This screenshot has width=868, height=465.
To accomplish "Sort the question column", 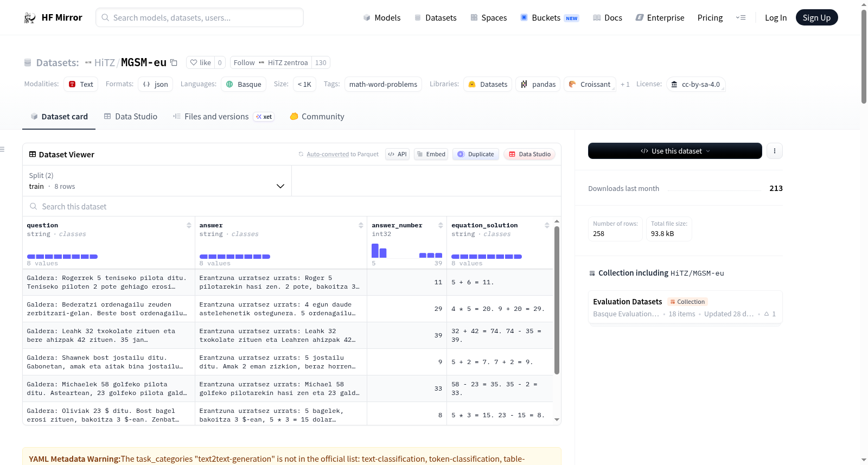I will click(189, 225).
